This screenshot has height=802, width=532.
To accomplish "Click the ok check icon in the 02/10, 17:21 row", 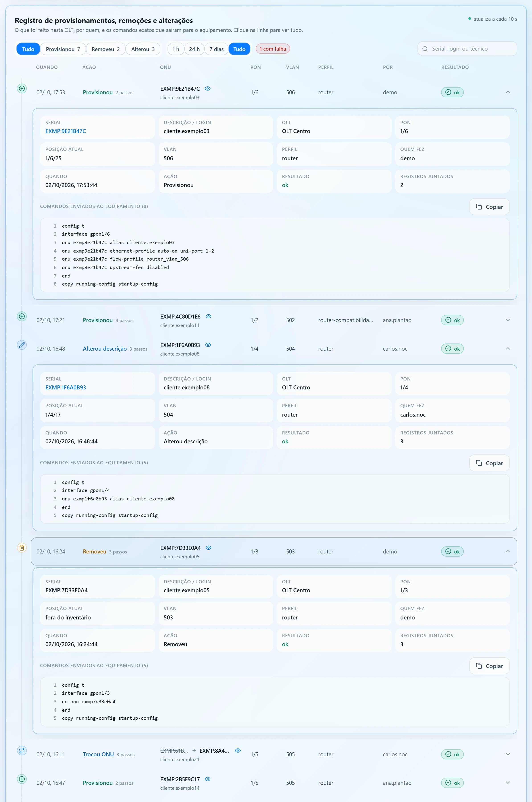I will [448, 320].
